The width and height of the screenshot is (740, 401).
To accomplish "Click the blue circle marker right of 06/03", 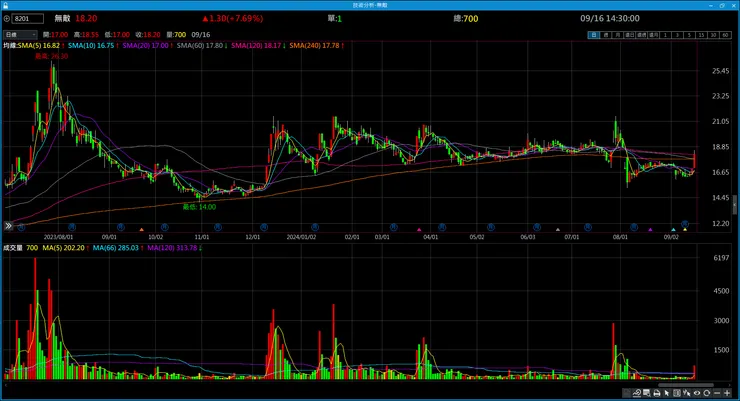I will (x=537, y=227).
